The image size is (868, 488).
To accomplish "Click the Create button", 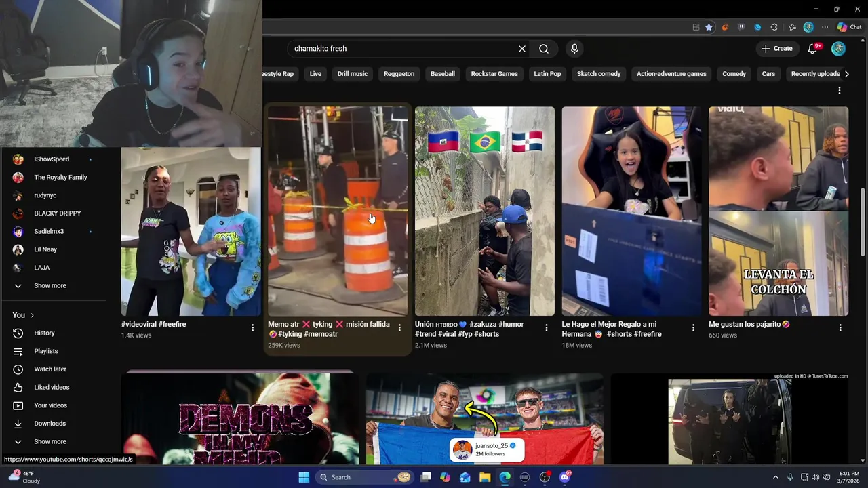I will 777,49.
